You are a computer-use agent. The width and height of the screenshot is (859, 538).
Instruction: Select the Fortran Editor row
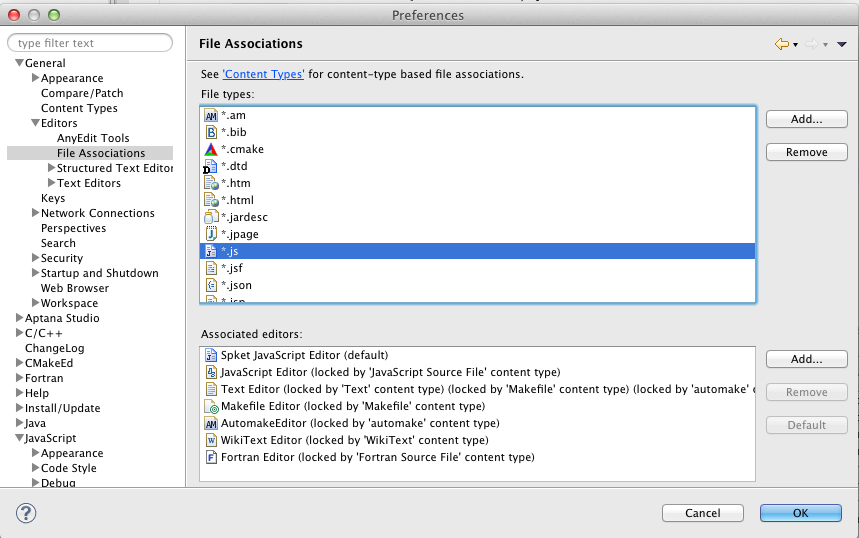tap(478, 457)
